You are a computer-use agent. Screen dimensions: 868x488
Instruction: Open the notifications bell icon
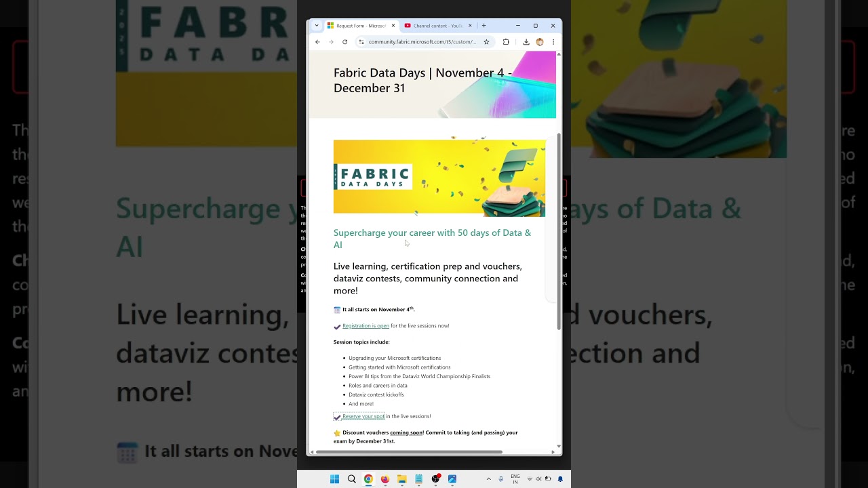coord(560,479)
